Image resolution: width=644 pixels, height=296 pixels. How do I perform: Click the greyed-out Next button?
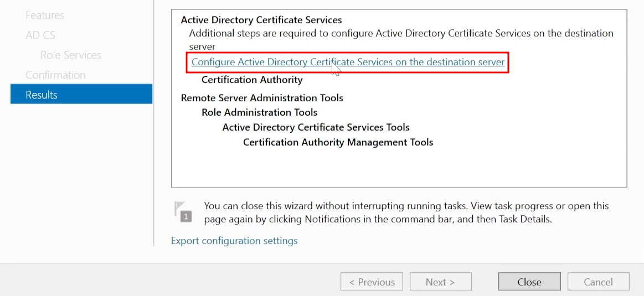pos(440,282)
